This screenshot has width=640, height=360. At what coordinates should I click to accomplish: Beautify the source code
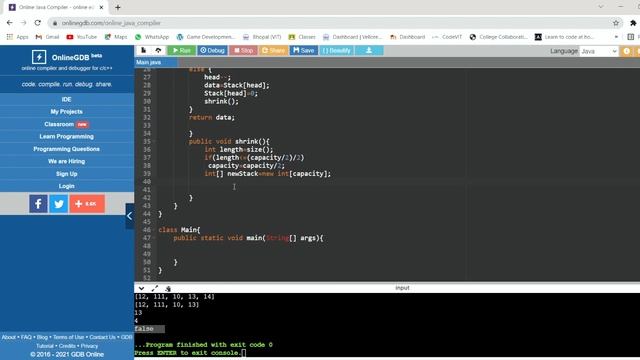[x=336, y=50]
